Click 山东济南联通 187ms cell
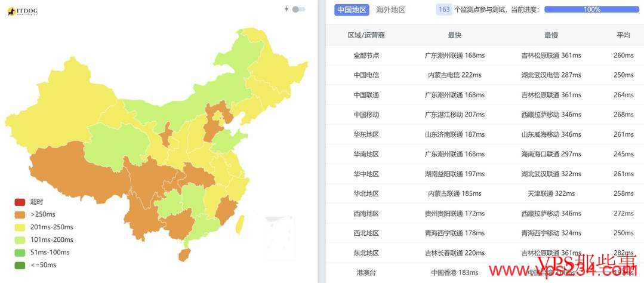The image size is (644, 283). coord(455,134)
